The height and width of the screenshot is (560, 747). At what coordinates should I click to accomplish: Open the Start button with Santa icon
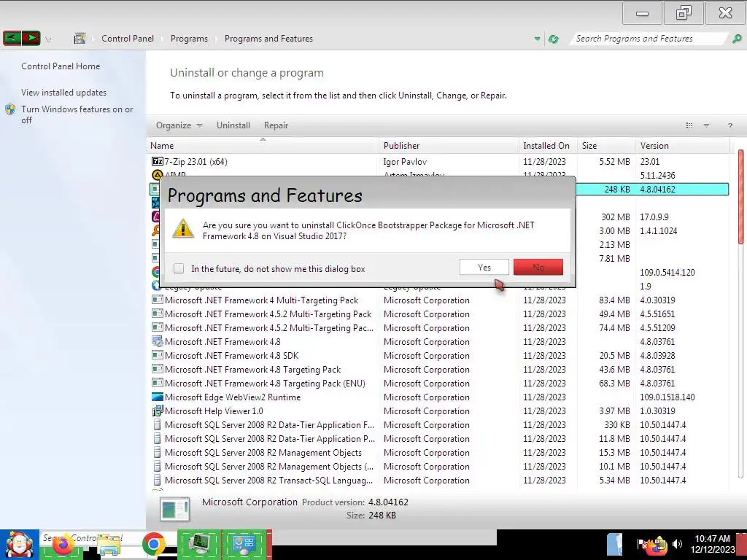click(20, 545)
